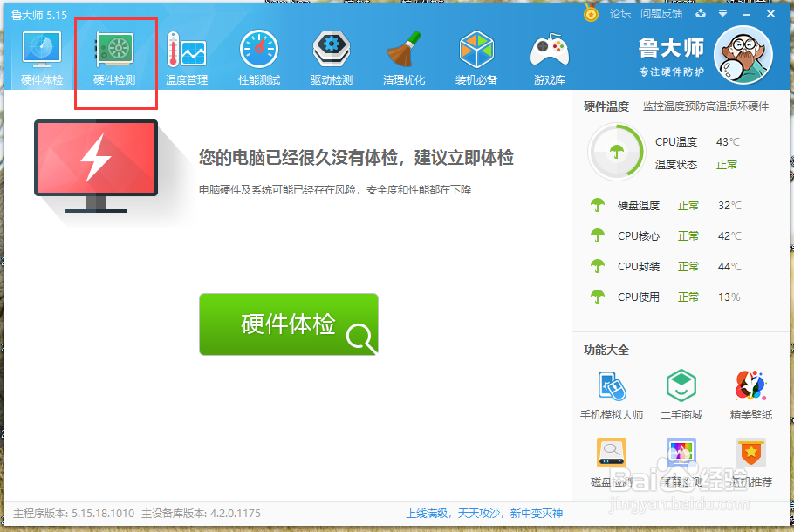Open the 装机必备 essential software tab

[476, 58]
